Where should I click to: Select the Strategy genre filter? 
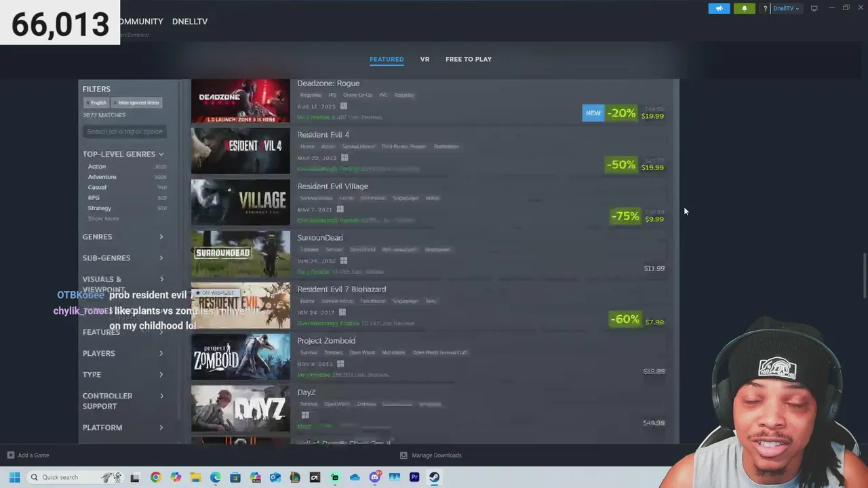pyautogui.click(x=99, y=208)
